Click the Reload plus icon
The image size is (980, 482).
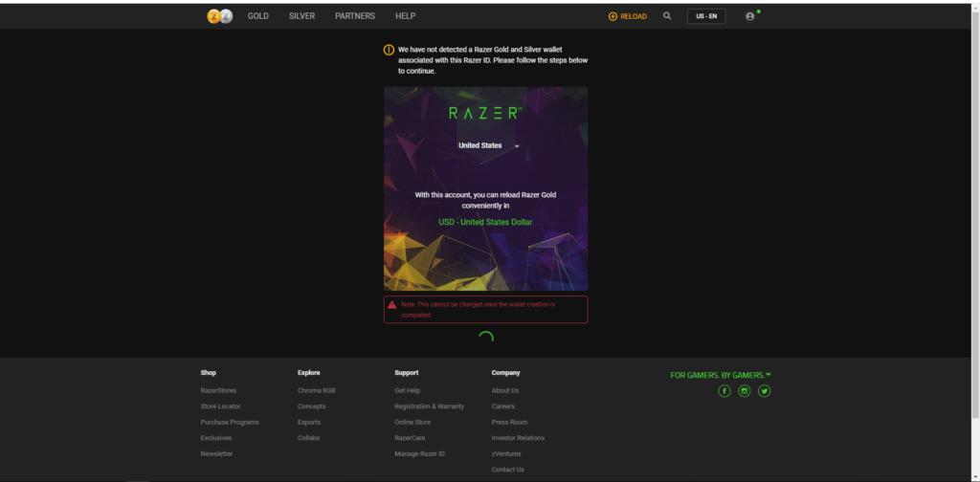tap(612, 16)
